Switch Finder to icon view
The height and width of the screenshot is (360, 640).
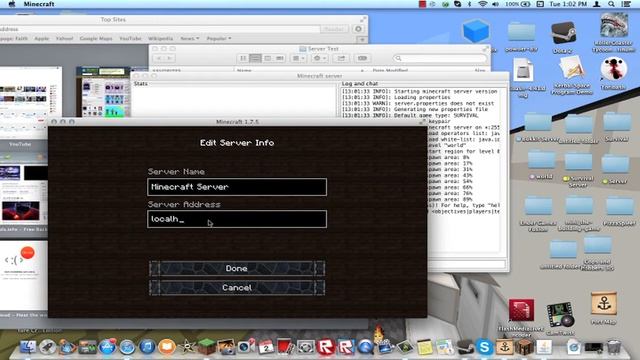[243, 58]
